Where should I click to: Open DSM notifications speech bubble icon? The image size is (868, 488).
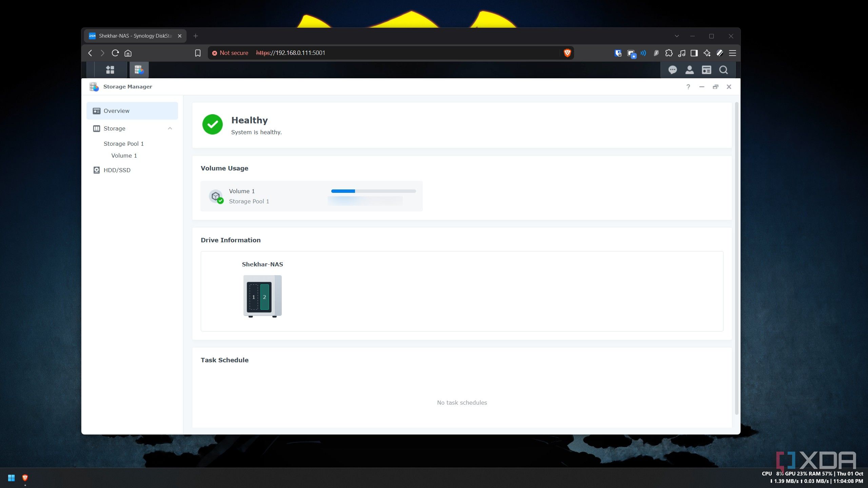[x=672, y=70]
